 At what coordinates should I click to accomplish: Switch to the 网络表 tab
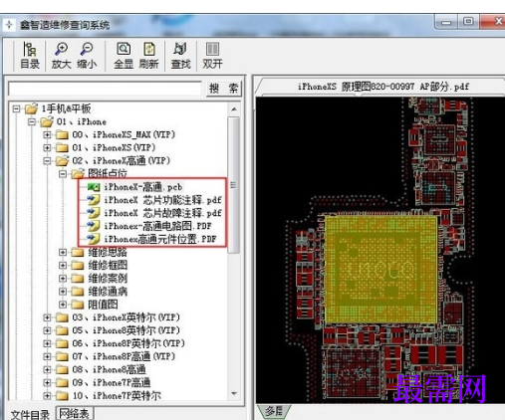[x=75, y=413]
